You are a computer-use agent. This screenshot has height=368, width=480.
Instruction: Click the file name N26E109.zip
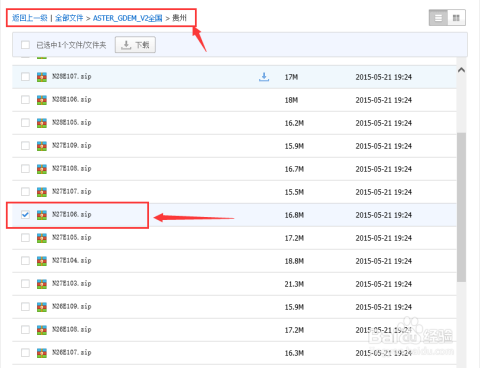coord(72,307)
